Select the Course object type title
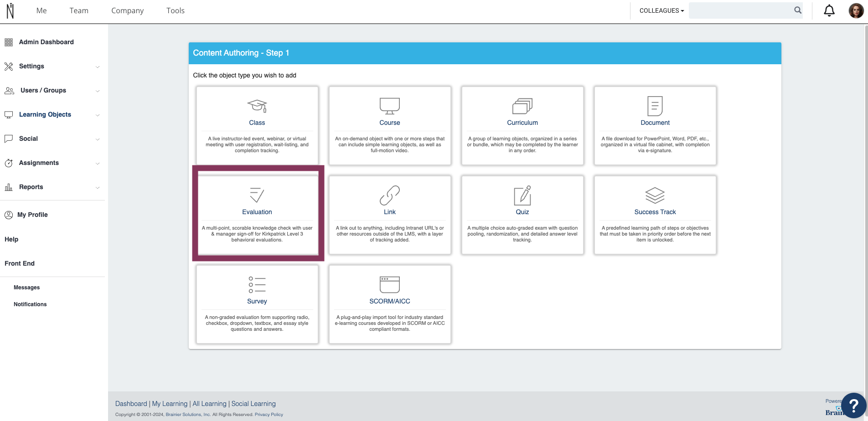Image resolution: width=868 pixels, height=421 pixels. pos(390,123)
